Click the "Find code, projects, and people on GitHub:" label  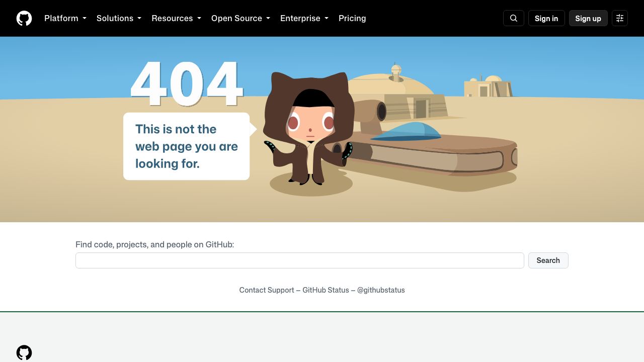coord(155,244)
